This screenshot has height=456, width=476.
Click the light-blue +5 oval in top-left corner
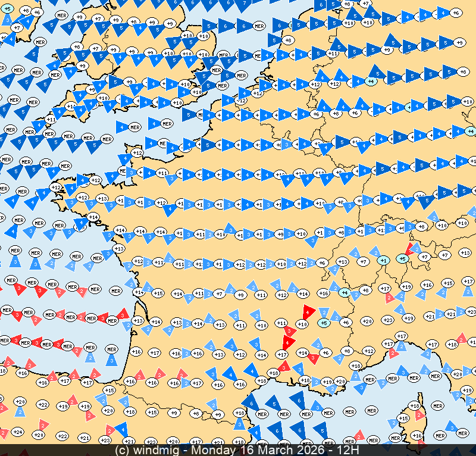pos(8,10)
